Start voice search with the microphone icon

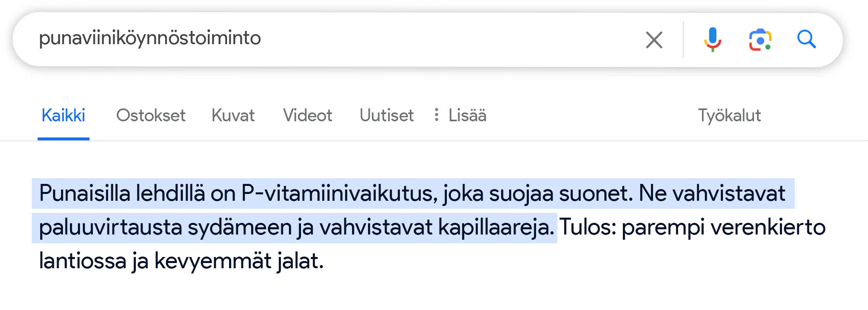(712, 39)
